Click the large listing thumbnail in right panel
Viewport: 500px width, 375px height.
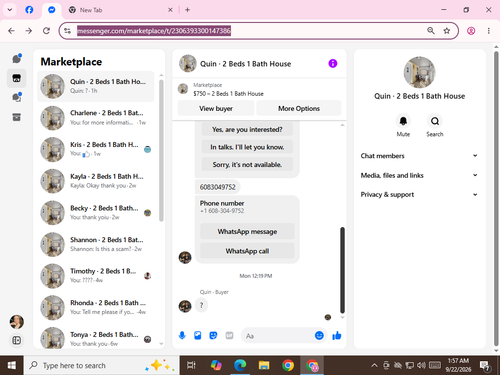pyautogui.click(x=419, y=72)
